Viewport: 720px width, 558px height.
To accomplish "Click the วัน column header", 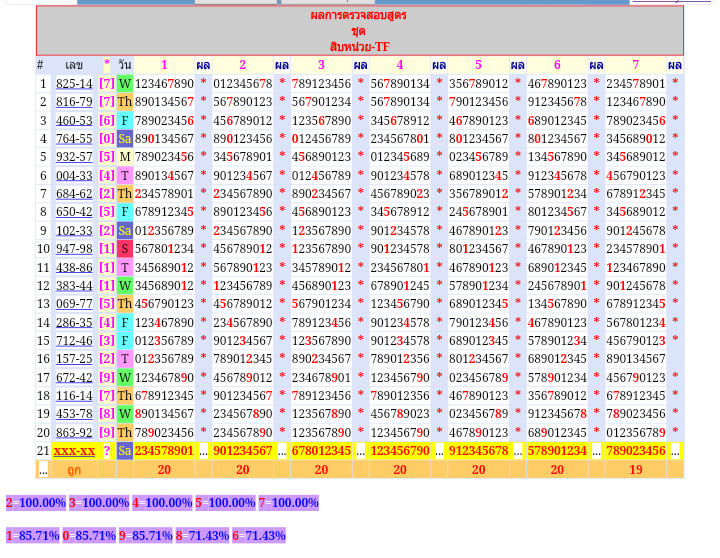I will [x=124, y=65].
